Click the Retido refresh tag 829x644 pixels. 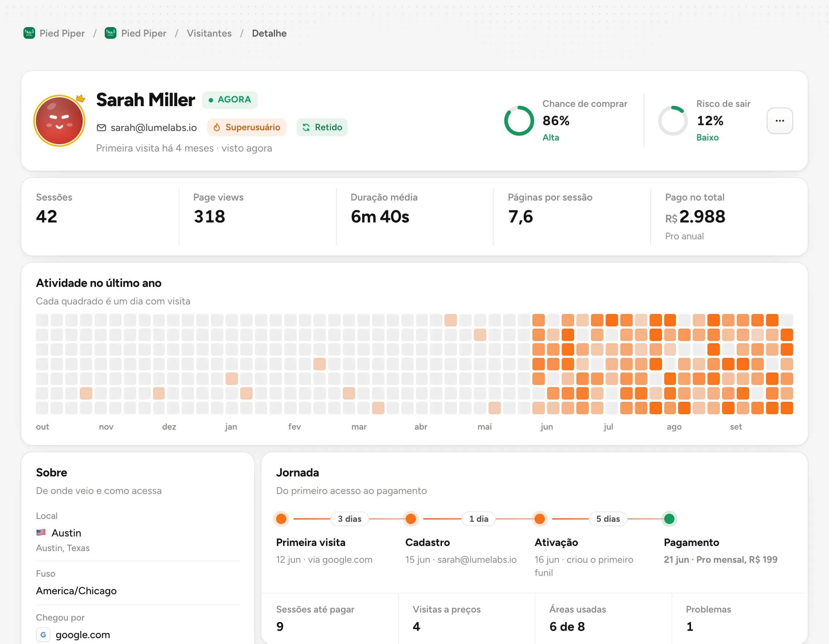point(322,127)
